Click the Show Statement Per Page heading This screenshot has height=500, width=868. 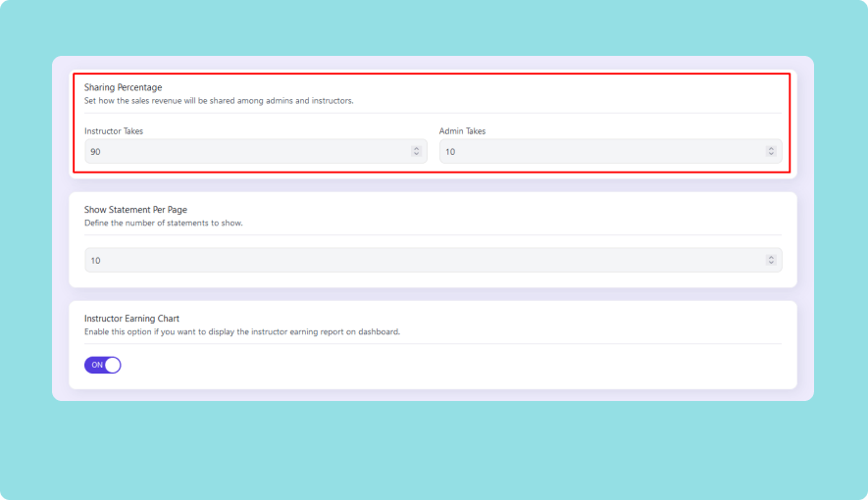tap(135, 210)
